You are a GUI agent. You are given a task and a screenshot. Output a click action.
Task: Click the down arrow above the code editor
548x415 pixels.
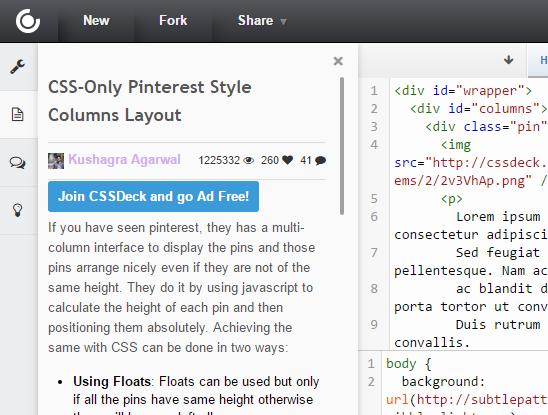pyautogui.click(x=509, y=60)
